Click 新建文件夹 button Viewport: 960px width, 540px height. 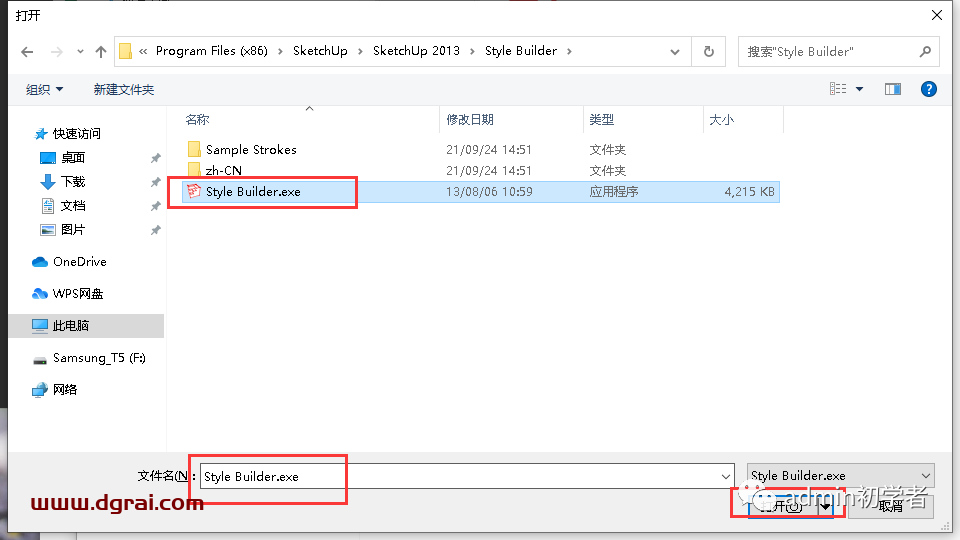point(124,89)
